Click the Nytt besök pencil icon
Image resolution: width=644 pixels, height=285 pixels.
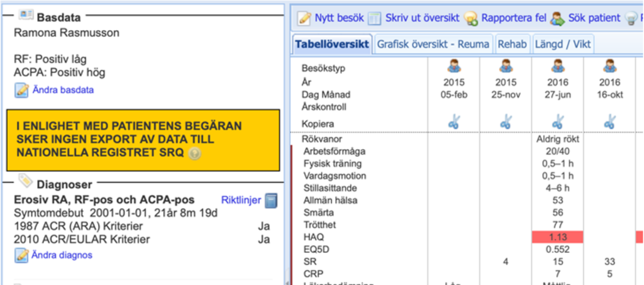tap(304, 18)
